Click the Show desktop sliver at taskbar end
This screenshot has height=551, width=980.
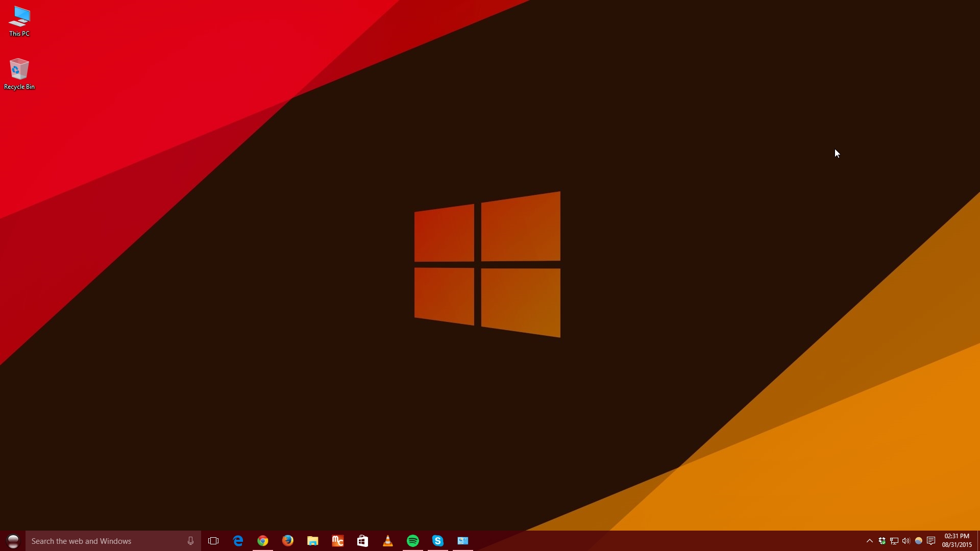tap(978, 541)
